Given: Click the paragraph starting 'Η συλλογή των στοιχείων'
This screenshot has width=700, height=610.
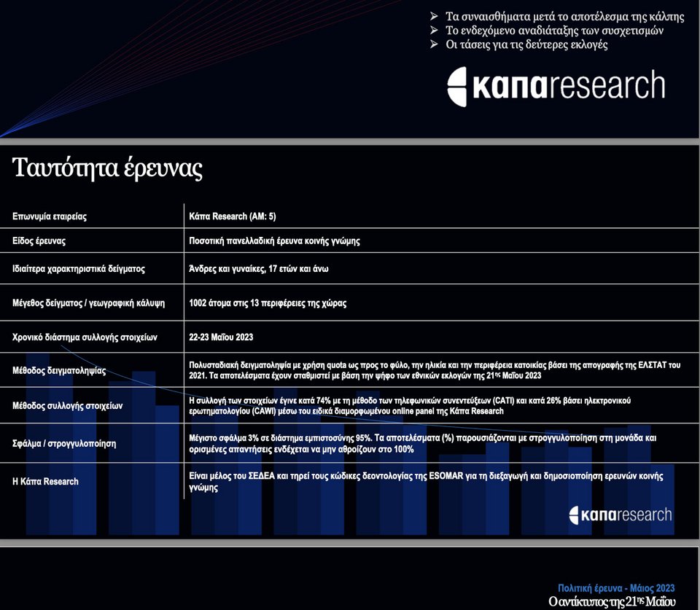Looking at the screenshot, I should [410, 406].
